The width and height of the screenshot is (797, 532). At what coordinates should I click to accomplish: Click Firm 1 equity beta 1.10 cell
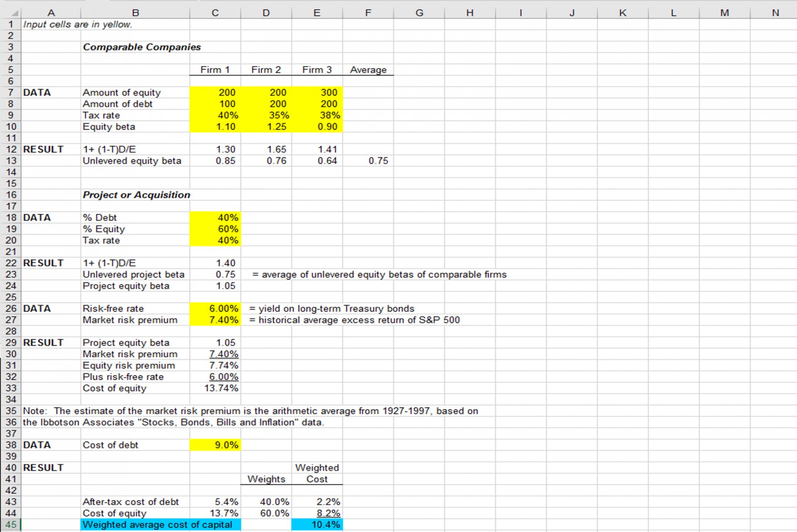point(215,127)
